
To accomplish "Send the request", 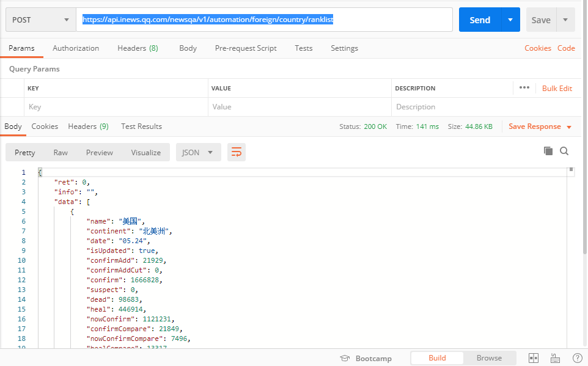I will (x=480, y=20).
